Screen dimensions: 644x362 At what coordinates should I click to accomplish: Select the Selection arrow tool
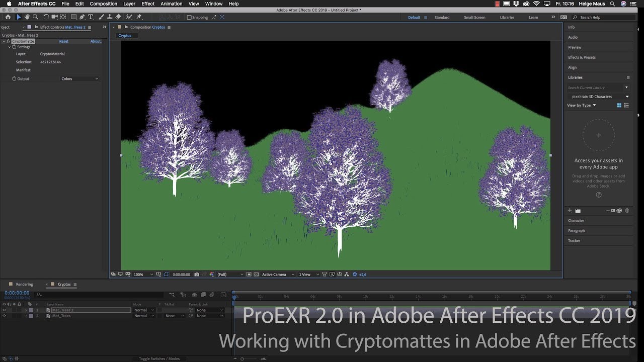coord(19,17)
